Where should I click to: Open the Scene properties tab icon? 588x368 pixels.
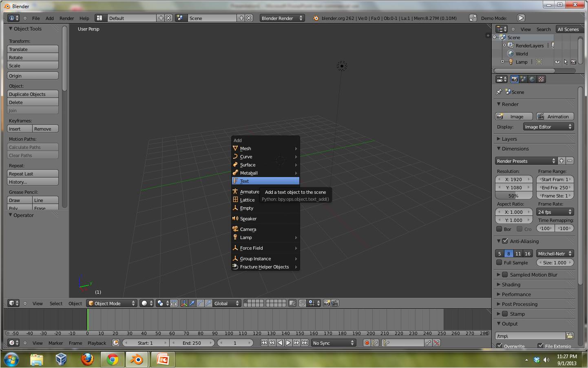click(523, 79)
